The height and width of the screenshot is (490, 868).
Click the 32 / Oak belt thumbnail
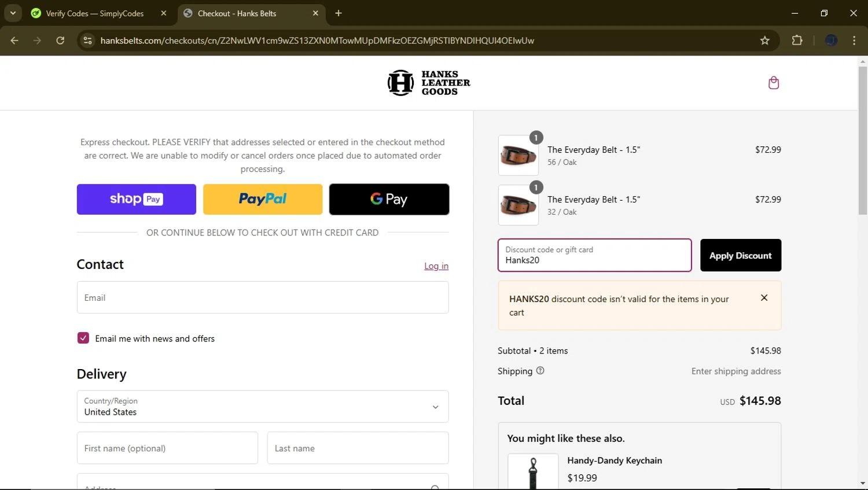coord(518,205)
